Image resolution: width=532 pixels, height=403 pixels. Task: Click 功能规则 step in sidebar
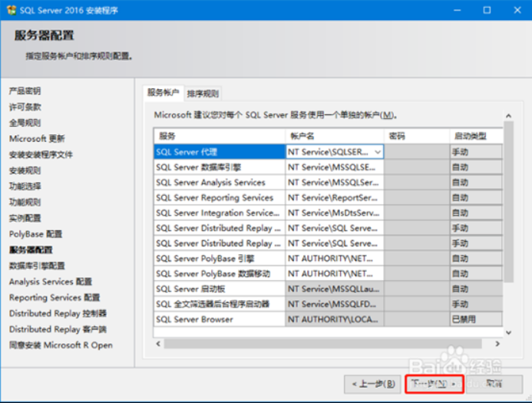tap(25, 202)
